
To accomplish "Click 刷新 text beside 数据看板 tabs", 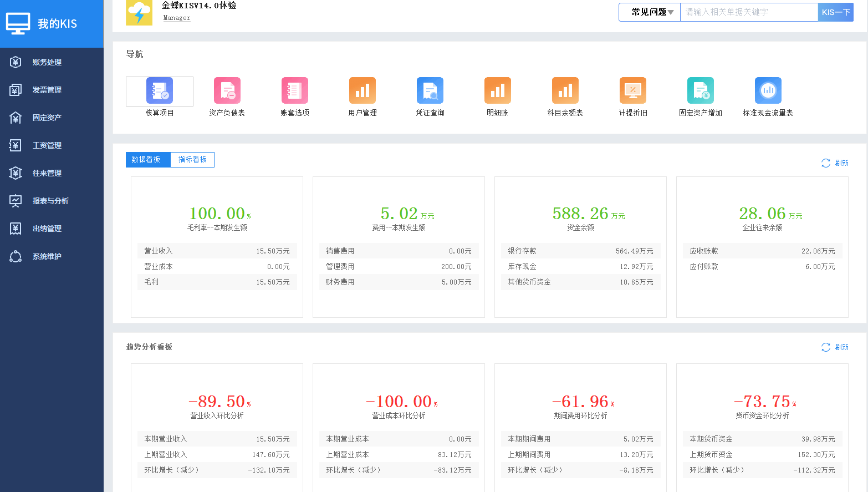I will click(841, 163).
